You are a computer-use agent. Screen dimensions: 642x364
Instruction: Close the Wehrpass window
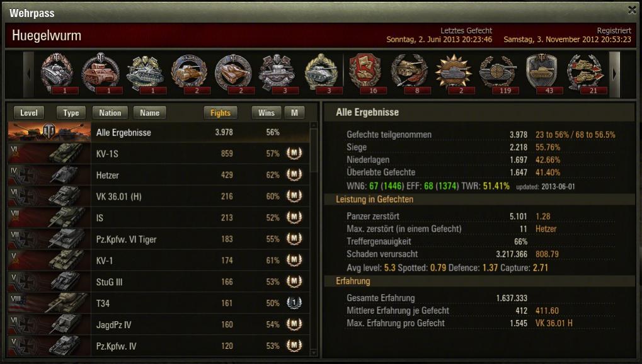[632, 10]
